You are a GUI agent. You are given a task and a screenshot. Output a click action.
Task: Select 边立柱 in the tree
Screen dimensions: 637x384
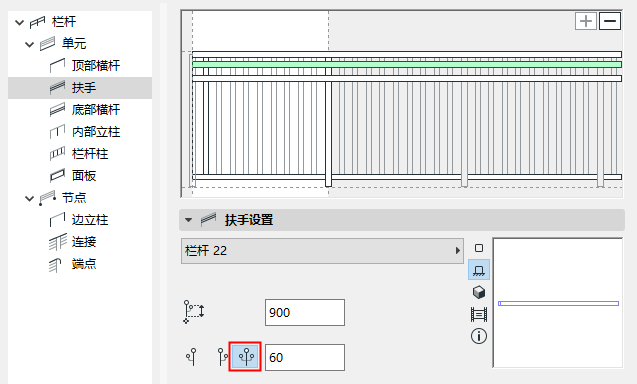(x=90, y=220)
